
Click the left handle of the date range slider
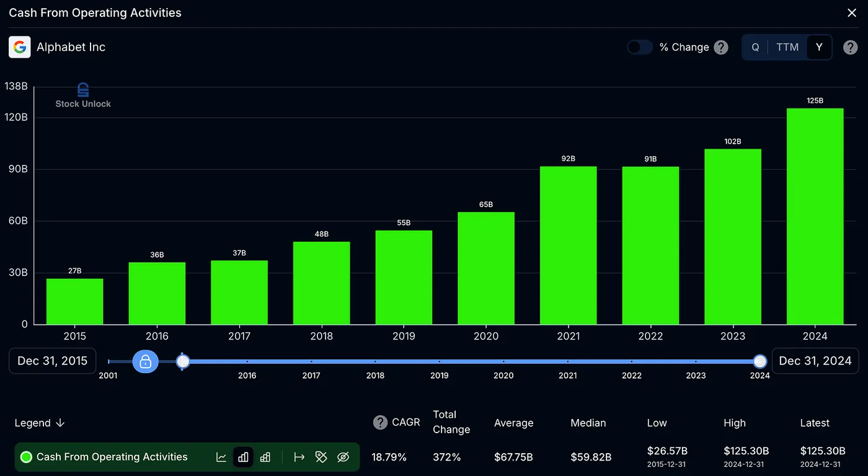182,361
